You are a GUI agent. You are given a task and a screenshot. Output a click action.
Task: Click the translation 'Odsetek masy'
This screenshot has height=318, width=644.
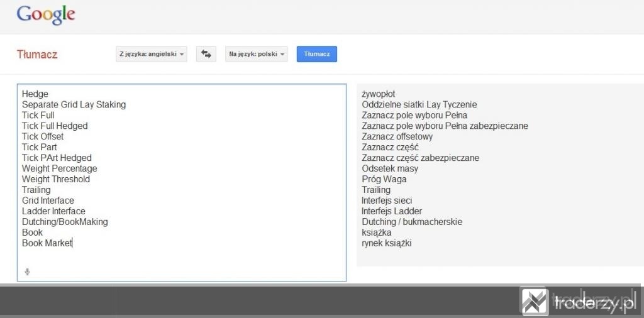tap(390, 168)
